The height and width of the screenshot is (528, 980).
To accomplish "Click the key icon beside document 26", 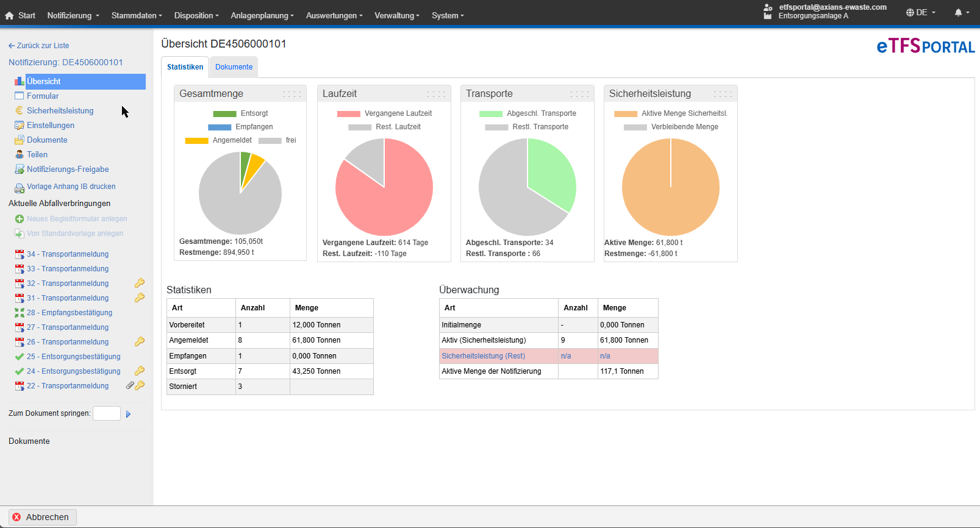I will tap(140, 341).
